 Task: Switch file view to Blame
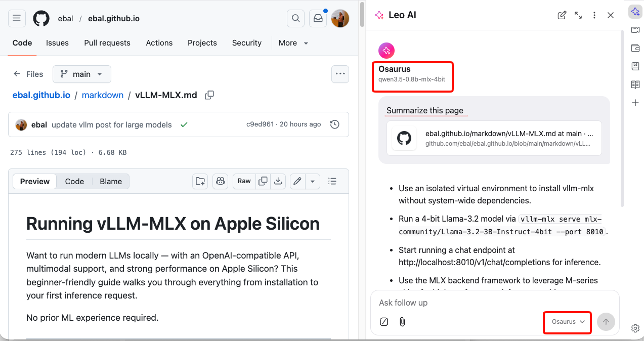(111, 181)
